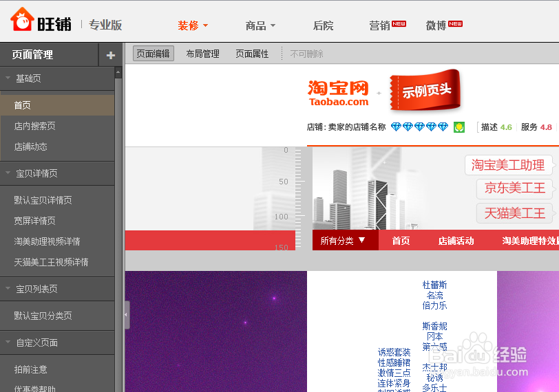Click the 描述 4.6 rating
This screenshot has width=559, height=392.
(x=496, y=127)
